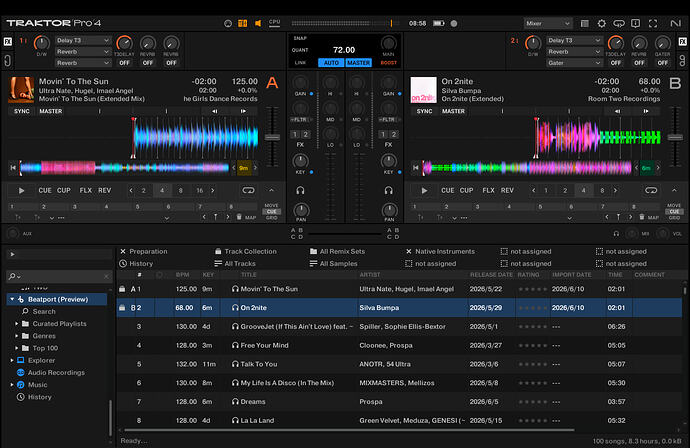Open the All Tracks favorite
Image resolution: width=690 pixels, height=448 pixels.
[x=235, y=264]
